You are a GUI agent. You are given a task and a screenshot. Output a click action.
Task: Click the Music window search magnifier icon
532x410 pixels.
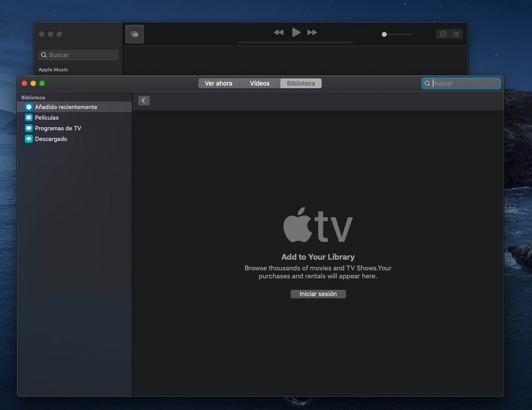44,55
